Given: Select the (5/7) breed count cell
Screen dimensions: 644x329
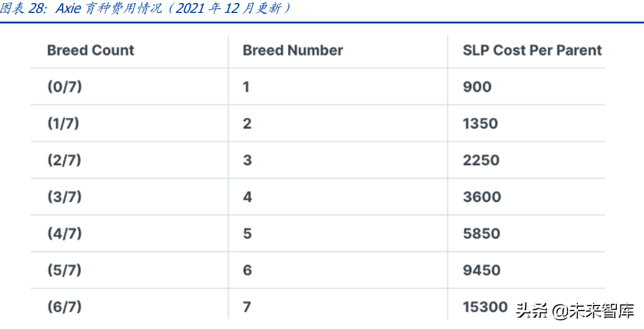Looking at the screenshot, I should click(64, 270).
